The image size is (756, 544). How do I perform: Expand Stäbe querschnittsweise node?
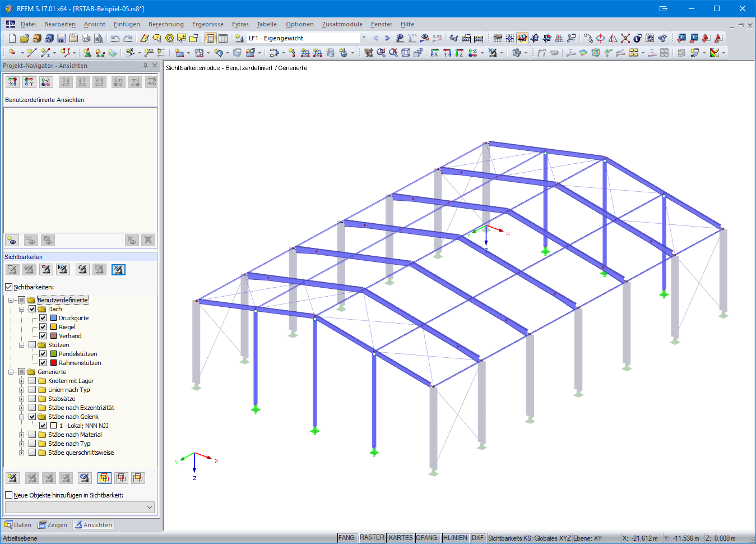pos(21,453)
